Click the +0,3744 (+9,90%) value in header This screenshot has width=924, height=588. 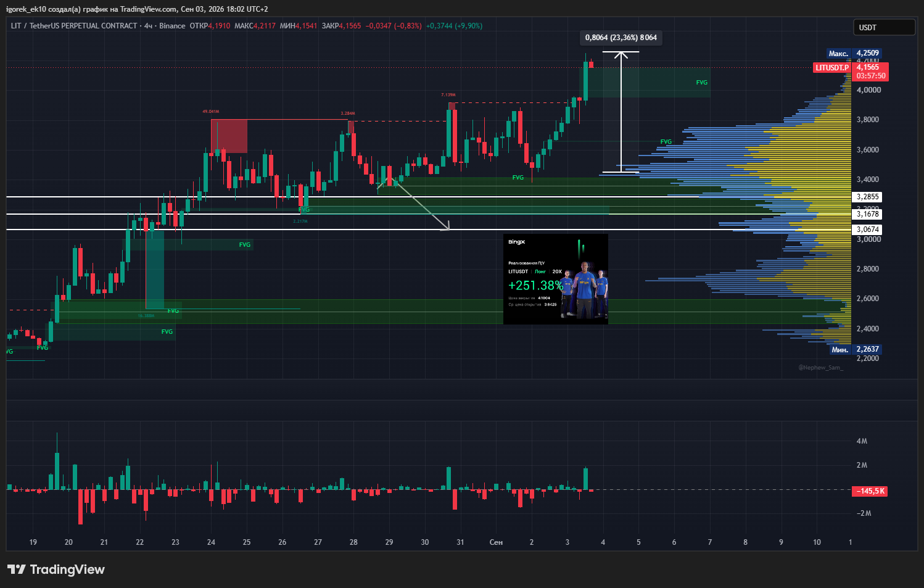[455, 26]
